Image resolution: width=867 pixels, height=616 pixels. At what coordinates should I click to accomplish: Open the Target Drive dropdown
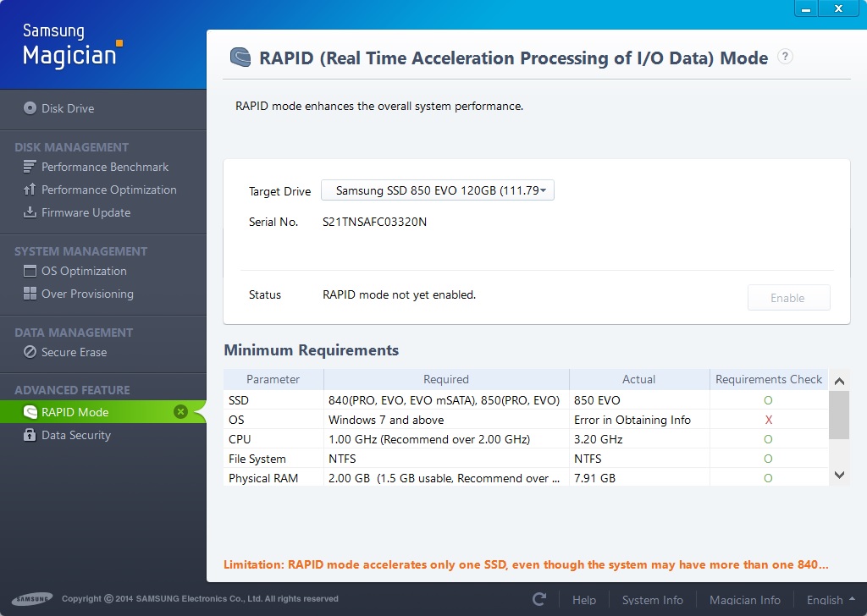pos(438,190)
